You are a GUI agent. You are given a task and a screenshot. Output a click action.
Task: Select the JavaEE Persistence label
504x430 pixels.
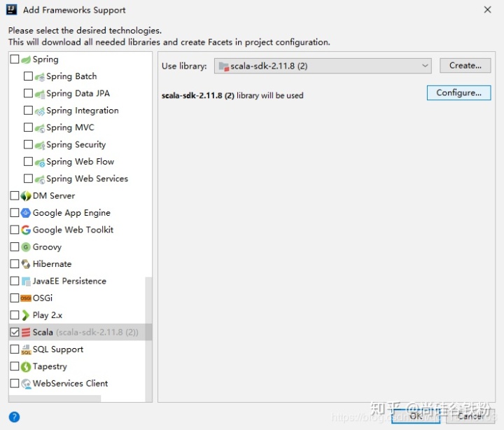[69, 281]
